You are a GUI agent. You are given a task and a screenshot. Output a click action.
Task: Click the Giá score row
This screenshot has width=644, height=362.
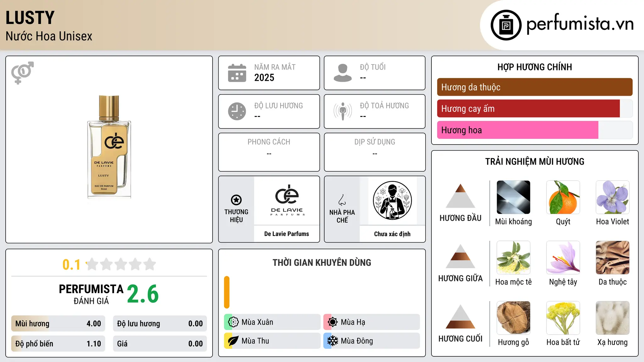pos(160,344)
